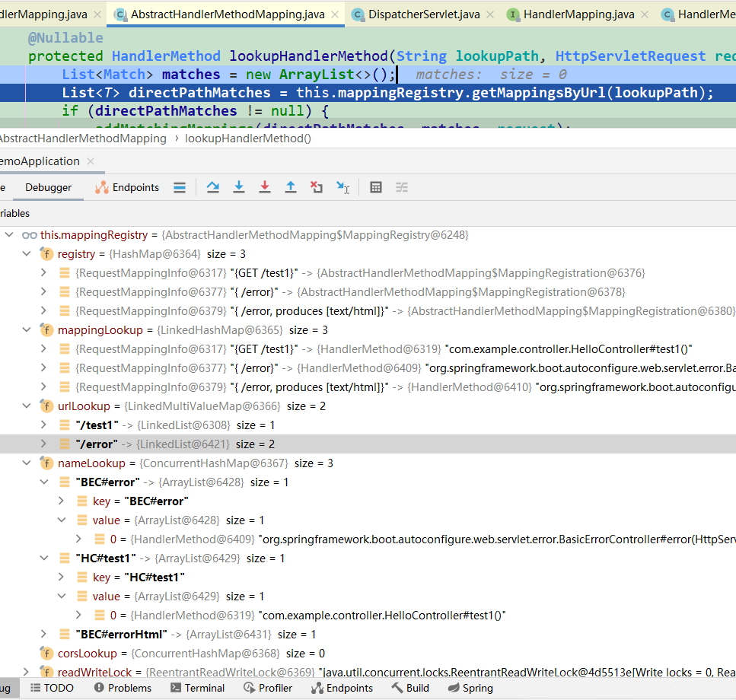
Task: Step over to the next line
Action: [213, 187]
